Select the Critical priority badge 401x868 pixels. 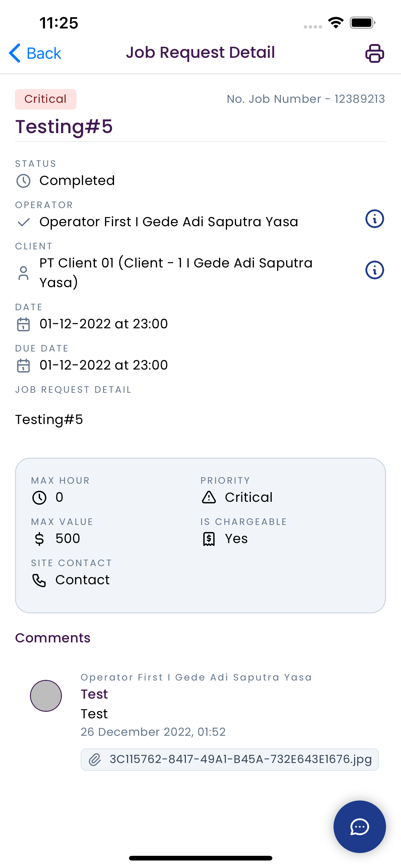46,99
